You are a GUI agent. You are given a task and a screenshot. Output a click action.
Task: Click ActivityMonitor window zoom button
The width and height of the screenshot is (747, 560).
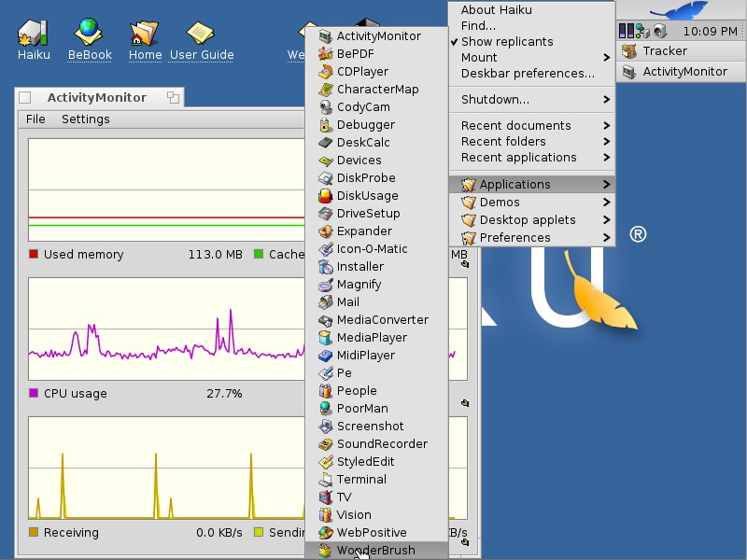(173, 98)
